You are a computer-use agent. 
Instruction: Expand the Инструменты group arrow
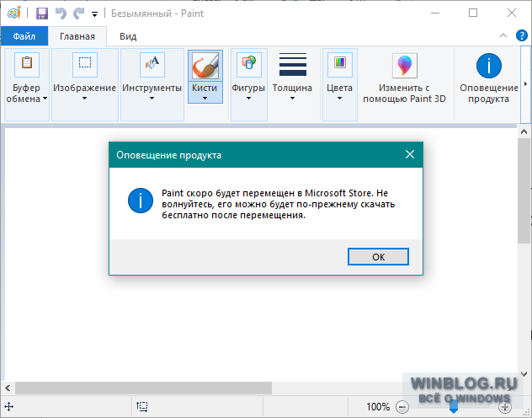pyautogui.click(x=152, y=99)
